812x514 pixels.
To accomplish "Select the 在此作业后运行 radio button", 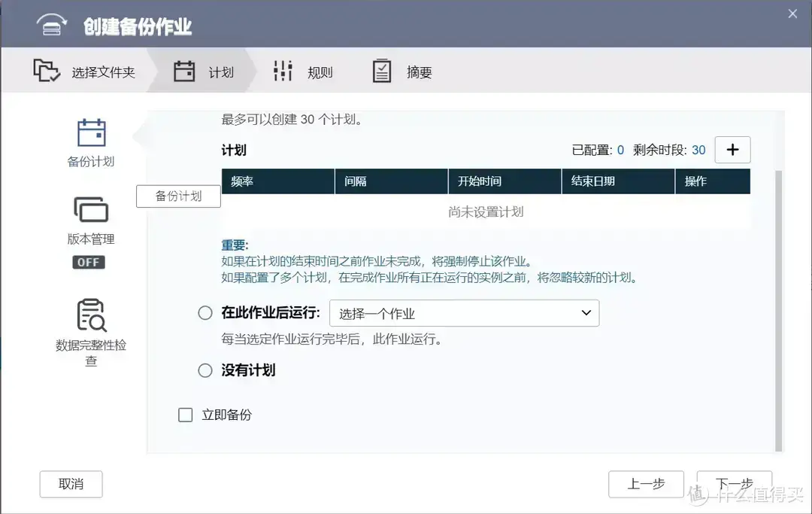I will [205, 312].
